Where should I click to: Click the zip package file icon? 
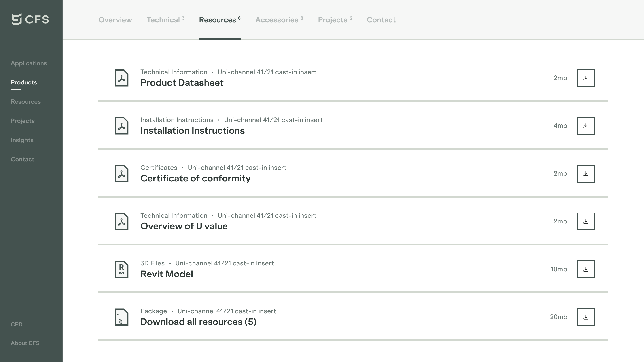[x=121, y=317]
